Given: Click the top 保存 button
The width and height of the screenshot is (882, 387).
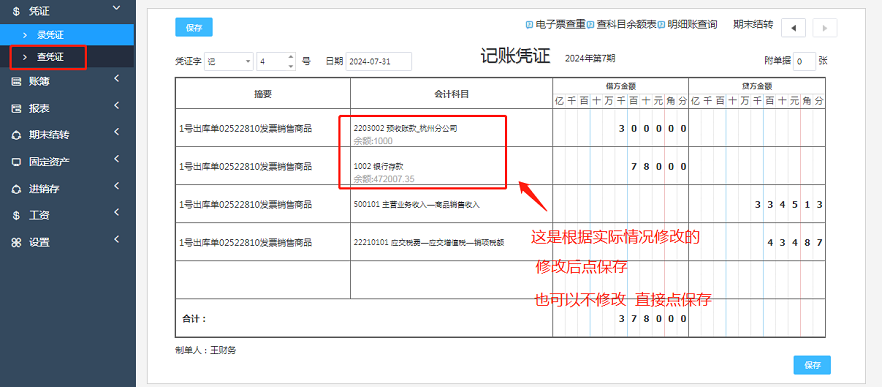Looking at the screenshot, I should [194, 28].
